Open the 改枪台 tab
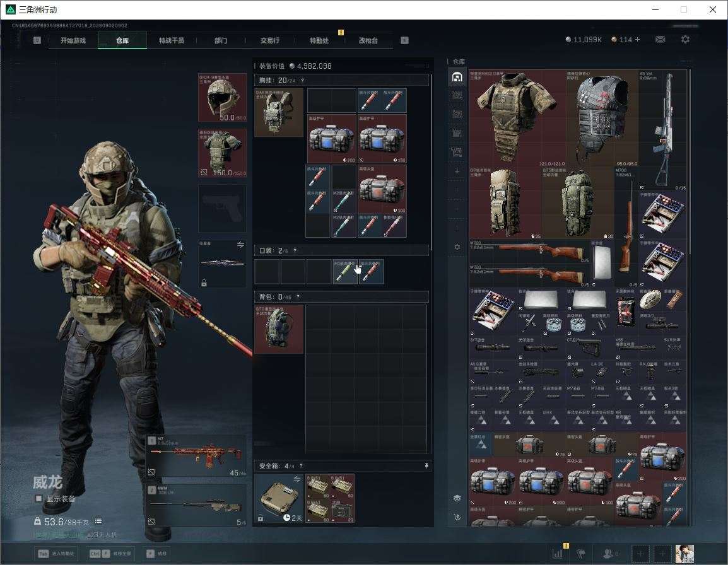The height and width of the screenshot is (565, 728). 368,40
